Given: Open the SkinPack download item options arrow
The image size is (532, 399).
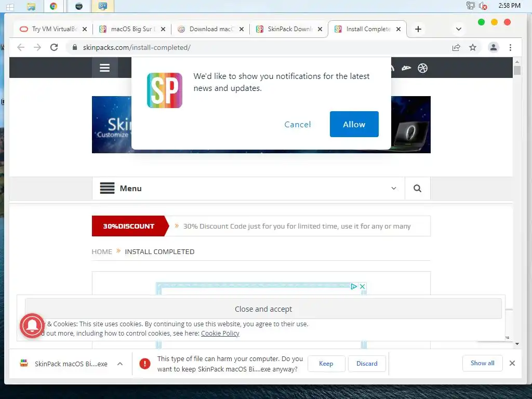Looking at the screenshot, I should 120,364.
